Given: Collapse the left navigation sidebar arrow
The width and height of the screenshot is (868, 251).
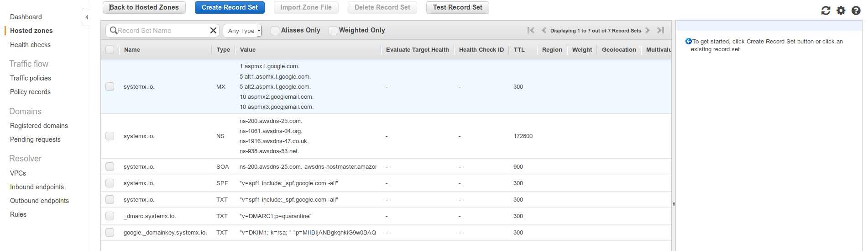Looking at the screenshot, I should click(87, 17).
